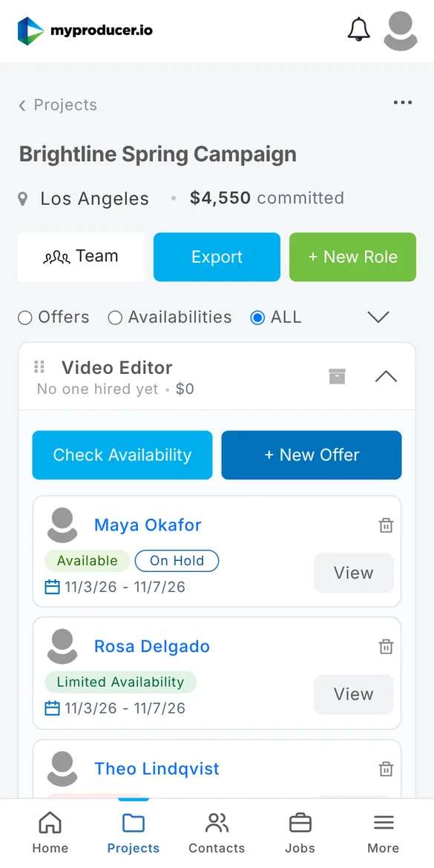
Task: Open the Contacts tab
Action: point(217,833)
